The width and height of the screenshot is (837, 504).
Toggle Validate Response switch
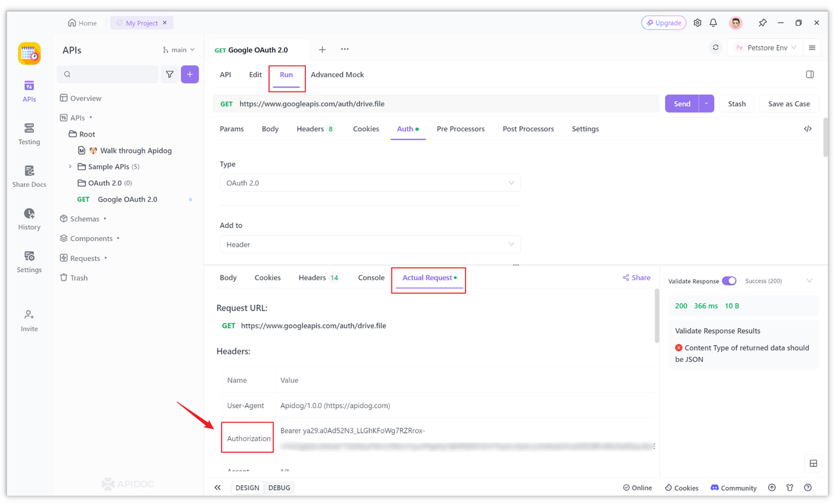pyautogui.click(x=729, y=281)
